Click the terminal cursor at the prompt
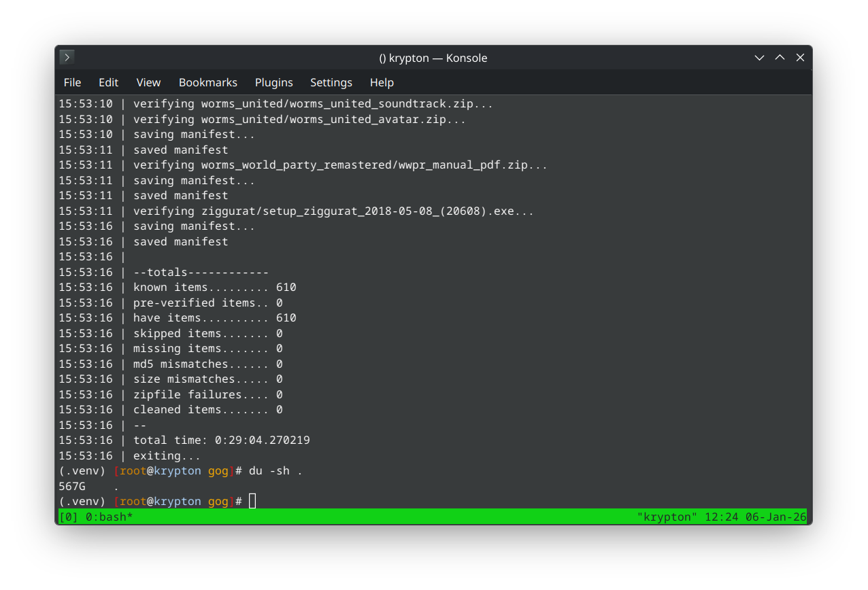Screen dimensions: 868x590 (252, 502)
